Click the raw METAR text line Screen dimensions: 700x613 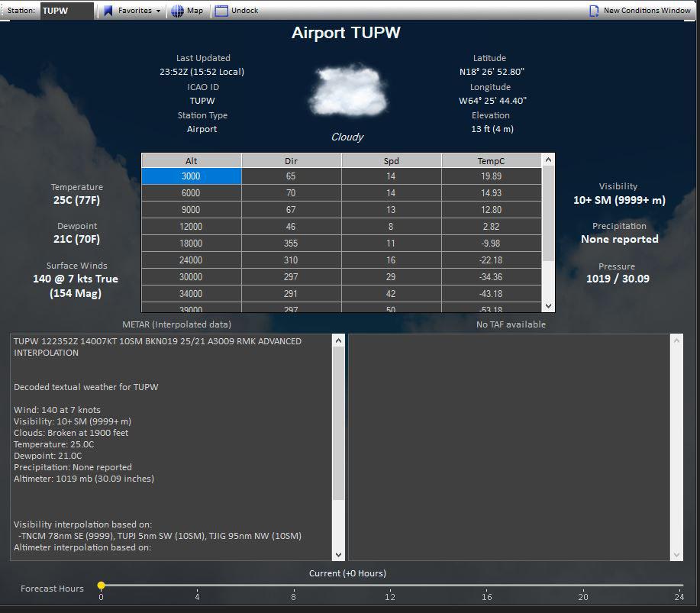pyautogui.click(x=157, y=347)
